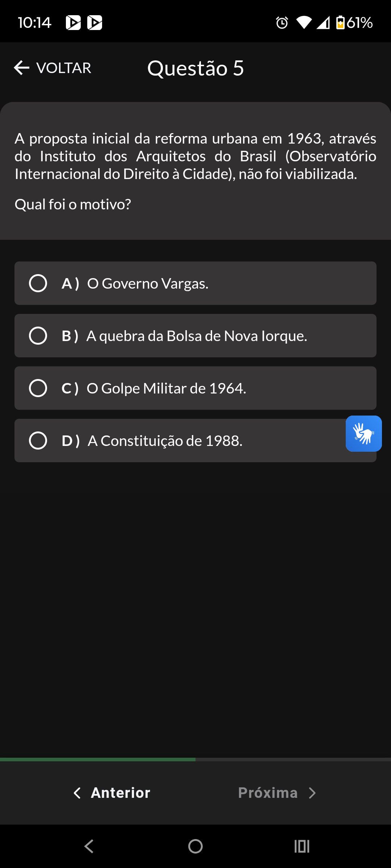This screenshot has width=391, height=868.
Task: Tap the Wi-Fi status icon
Action: 303,22
